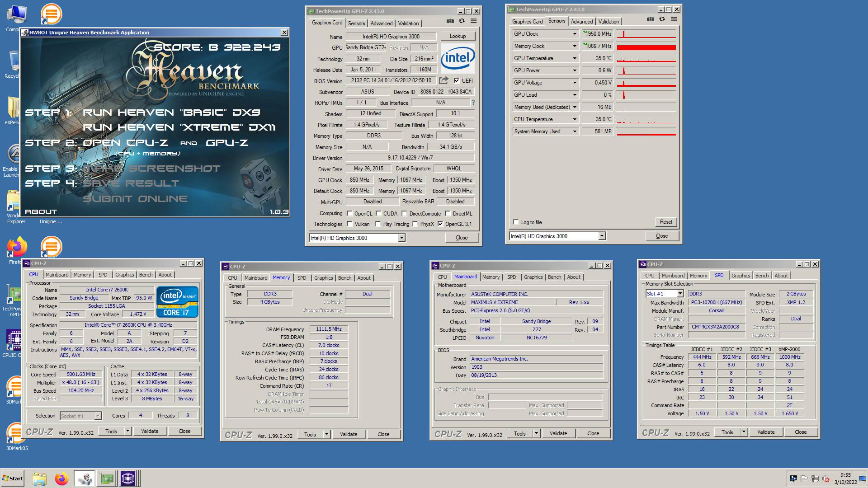
Task: Open the Mainboard tab in CPU-Z CPU window
Action: click(x=57, y=275)
